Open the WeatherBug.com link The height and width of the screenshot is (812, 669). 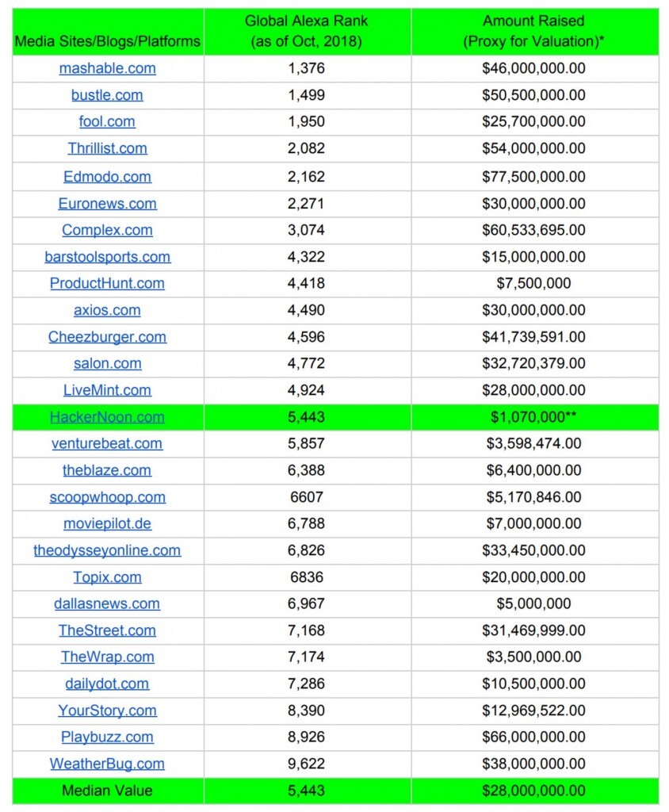[107, 764]
